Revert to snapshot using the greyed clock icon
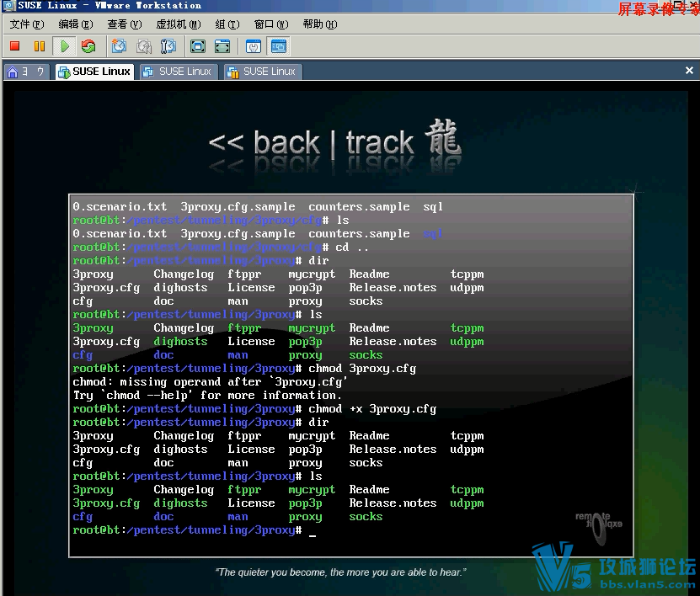The width and height of the screenshot is (700, 596). tap(144, 46)
